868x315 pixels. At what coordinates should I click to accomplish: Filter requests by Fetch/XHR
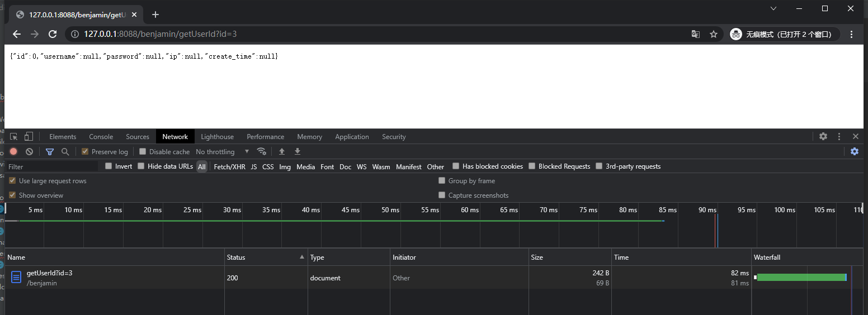229,166
